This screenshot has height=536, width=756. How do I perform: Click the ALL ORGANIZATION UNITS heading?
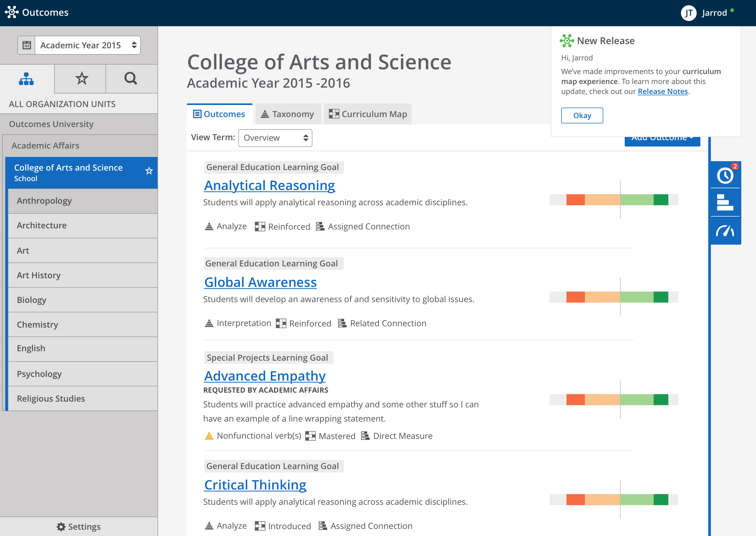(62, 104)
